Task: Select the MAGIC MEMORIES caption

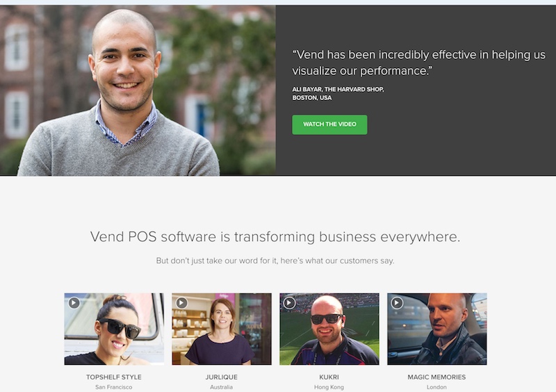Action: pos(437,377)
